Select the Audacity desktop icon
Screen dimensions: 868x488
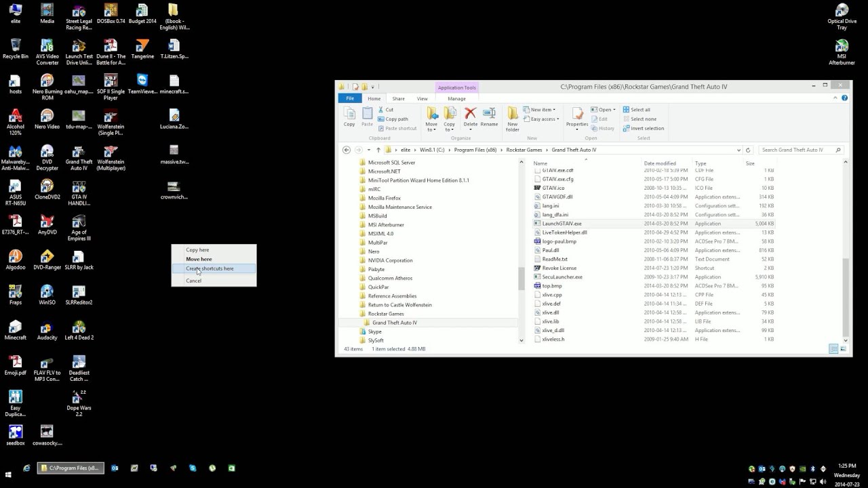[x=47, y=331]
